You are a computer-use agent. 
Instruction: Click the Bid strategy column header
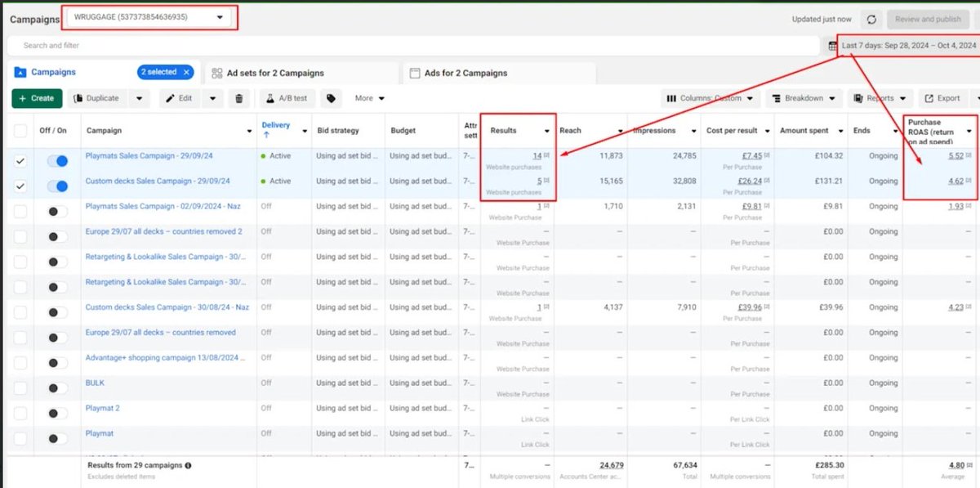pos(338,131)
